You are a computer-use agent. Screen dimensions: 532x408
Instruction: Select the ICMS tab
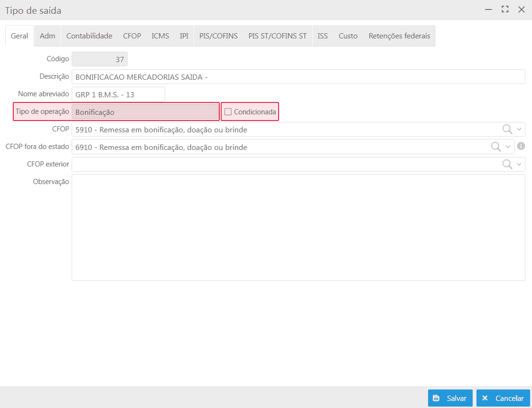[160, 36]
